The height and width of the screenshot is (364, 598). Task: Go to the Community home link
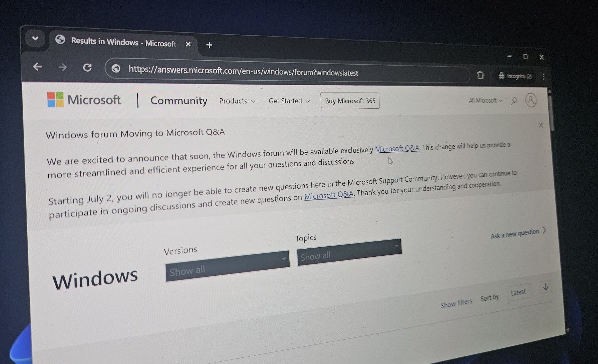(x=179, y=101)
